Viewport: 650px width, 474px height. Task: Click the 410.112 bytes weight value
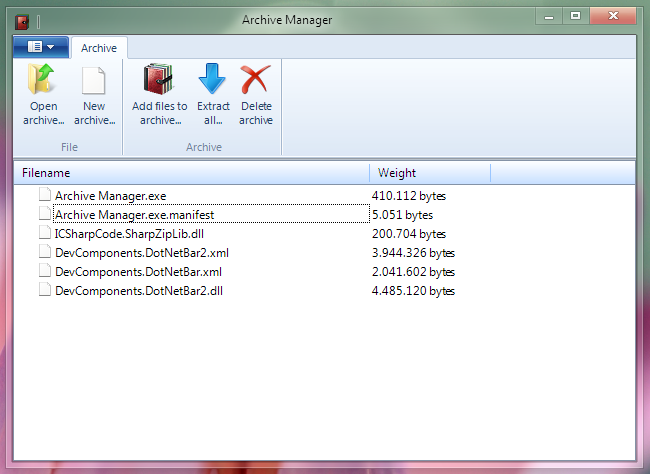click(409, 196)
